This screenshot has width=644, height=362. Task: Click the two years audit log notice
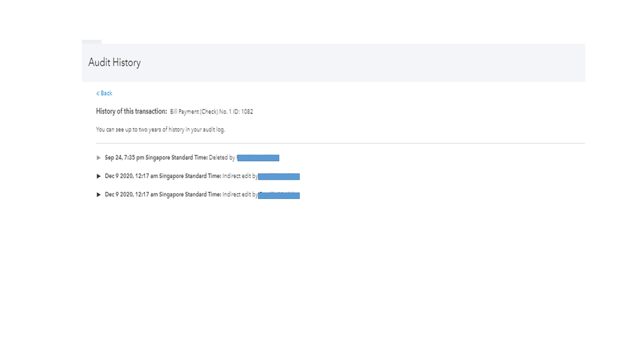161,129
